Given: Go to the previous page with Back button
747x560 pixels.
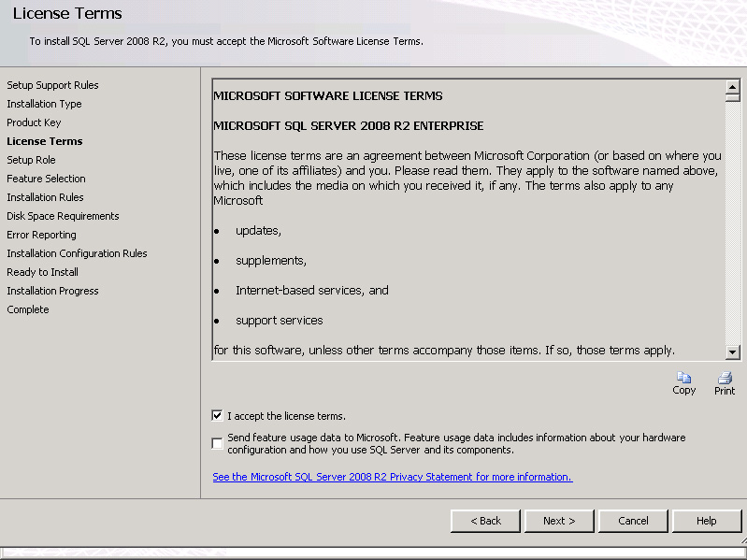Looking at the screenshot, I should point(485,521).
